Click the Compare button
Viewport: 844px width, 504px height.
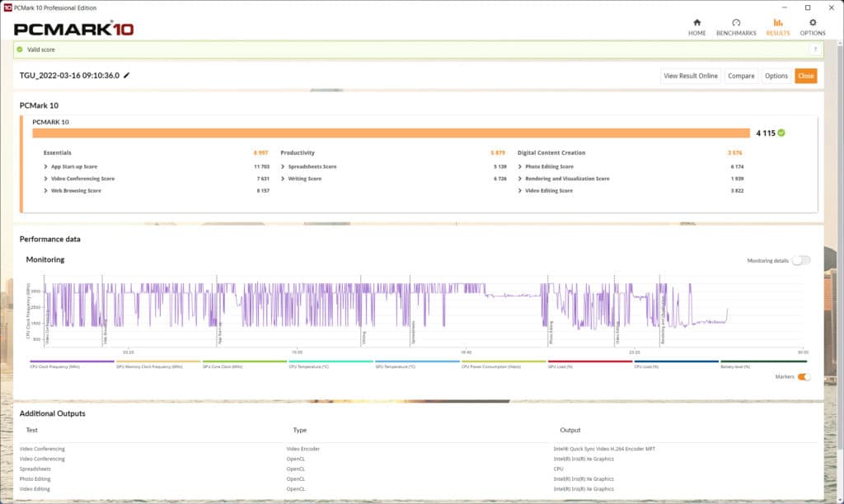point(741,76)
